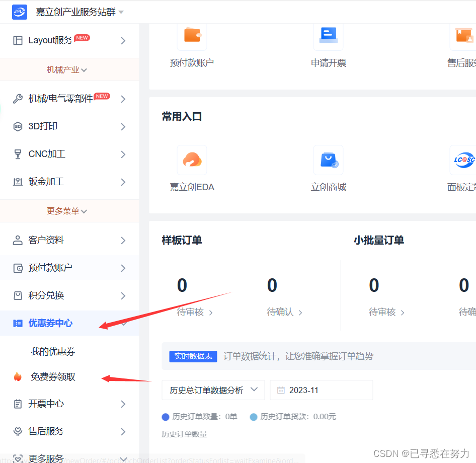Click the calendar icon in date field
Viewport: 476px width, 463px height.
point(281,390)
